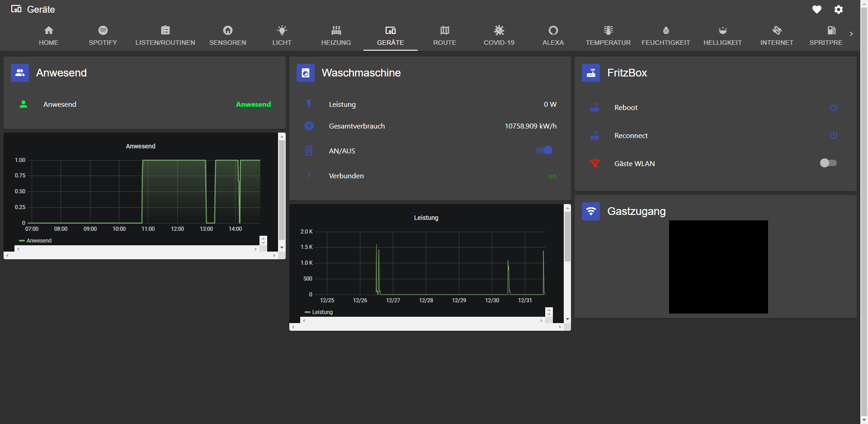The height and width of the screenshot is (424, 868).
Task: Click the router icon beside Reboot
Action: coord(594,107)
